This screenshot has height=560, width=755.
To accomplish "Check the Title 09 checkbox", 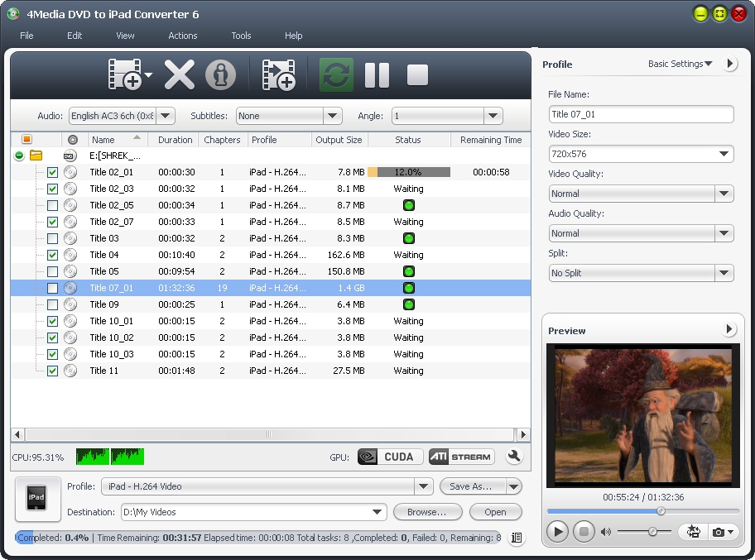I will (52, 304).
